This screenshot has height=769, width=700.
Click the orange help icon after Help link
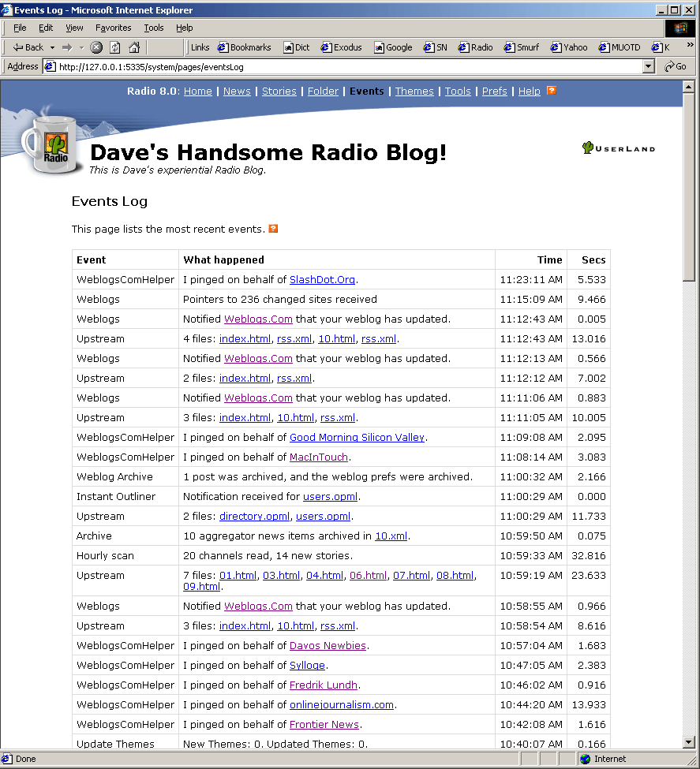coord(552,90)
